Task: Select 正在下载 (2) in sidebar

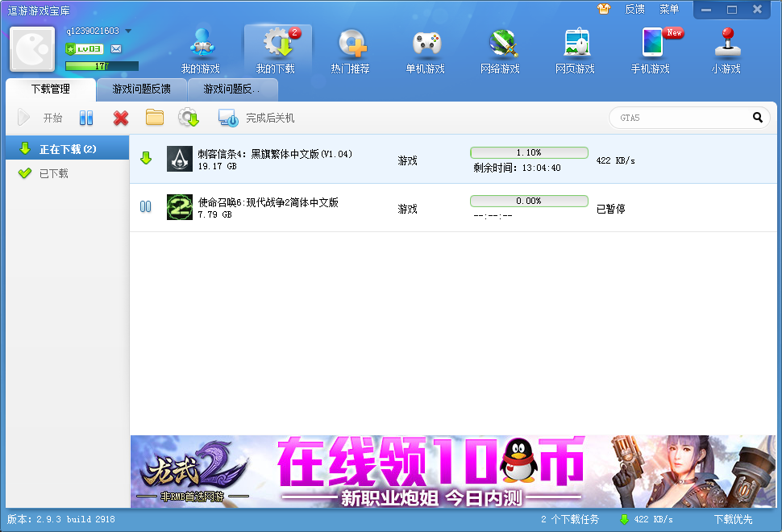Action: [68, 148]
